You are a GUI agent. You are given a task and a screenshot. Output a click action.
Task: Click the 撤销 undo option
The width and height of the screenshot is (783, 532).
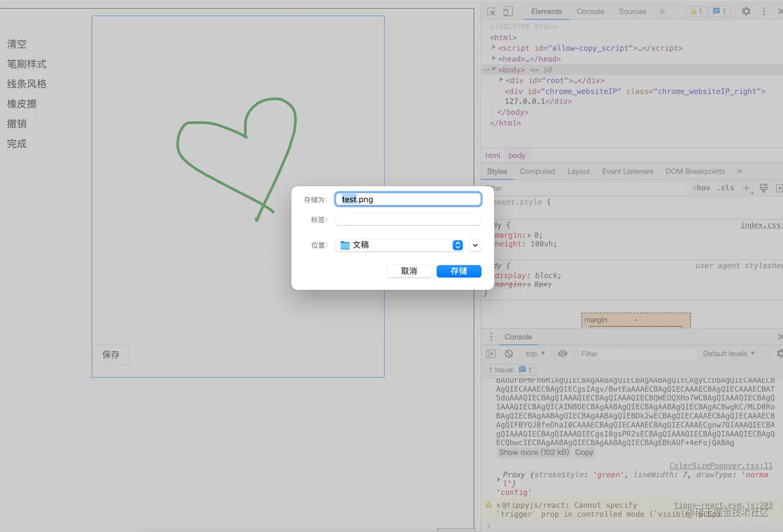pyautogui.click(x=17, y=124)
